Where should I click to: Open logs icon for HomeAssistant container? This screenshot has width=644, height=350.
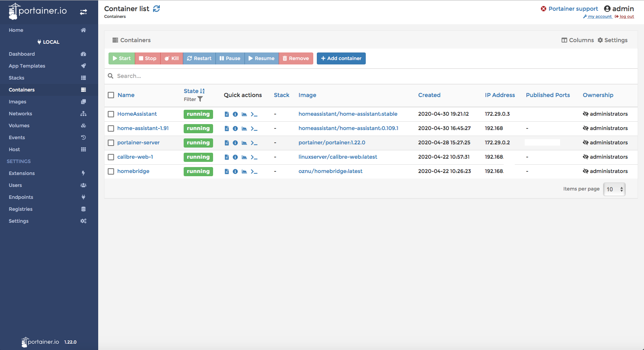point(227,114)
